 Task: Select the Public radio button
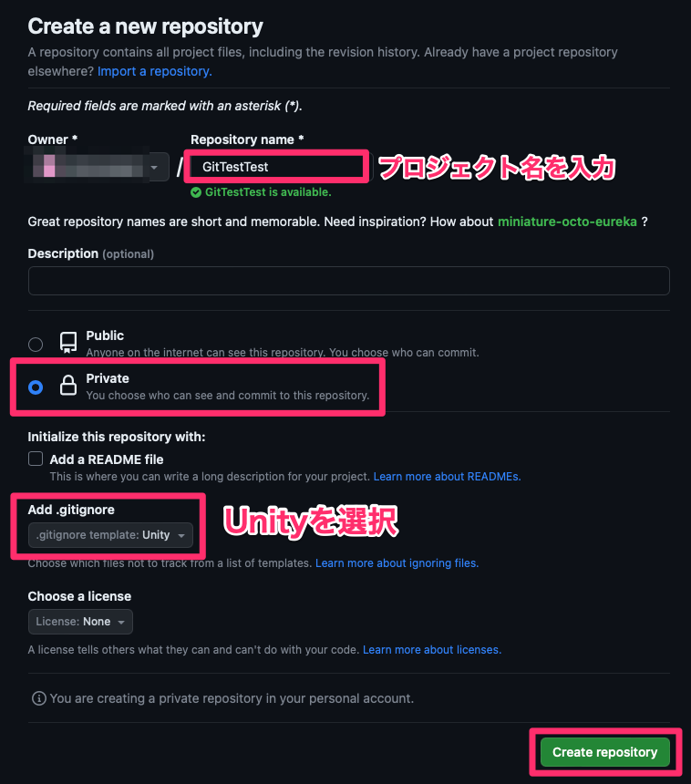coord(36,344)
